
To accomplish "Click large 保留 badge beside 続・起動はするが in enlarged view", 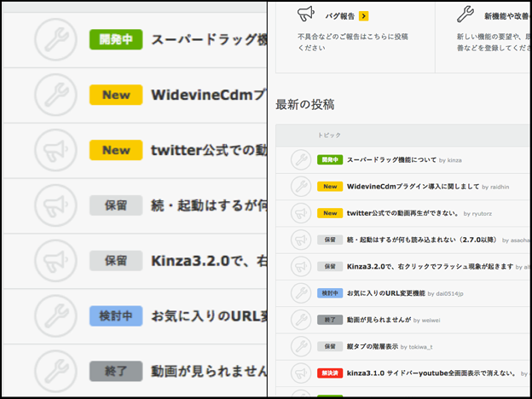I will (x=116, y=205).
